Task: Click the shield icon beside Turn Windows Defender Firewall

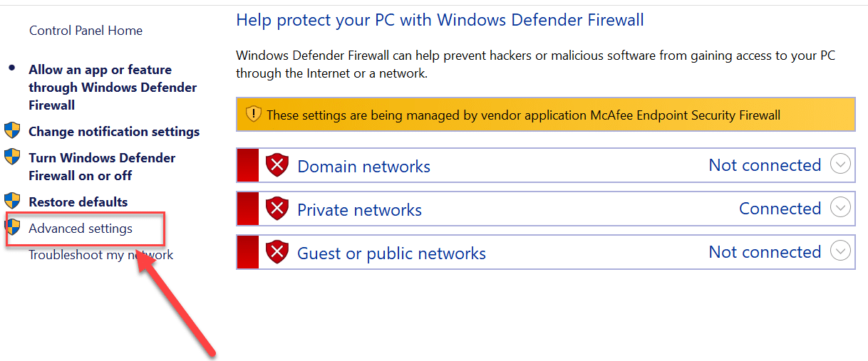Action: point(12,157)
